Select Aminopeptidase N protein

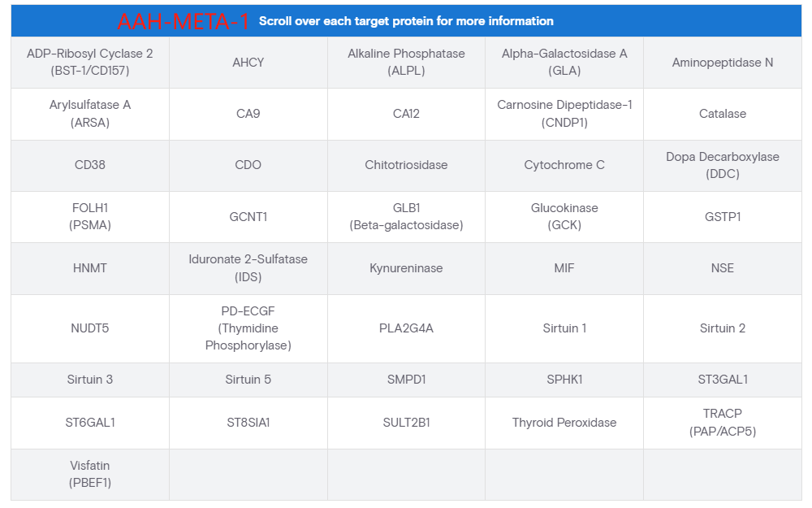click(x=722, y=62)
